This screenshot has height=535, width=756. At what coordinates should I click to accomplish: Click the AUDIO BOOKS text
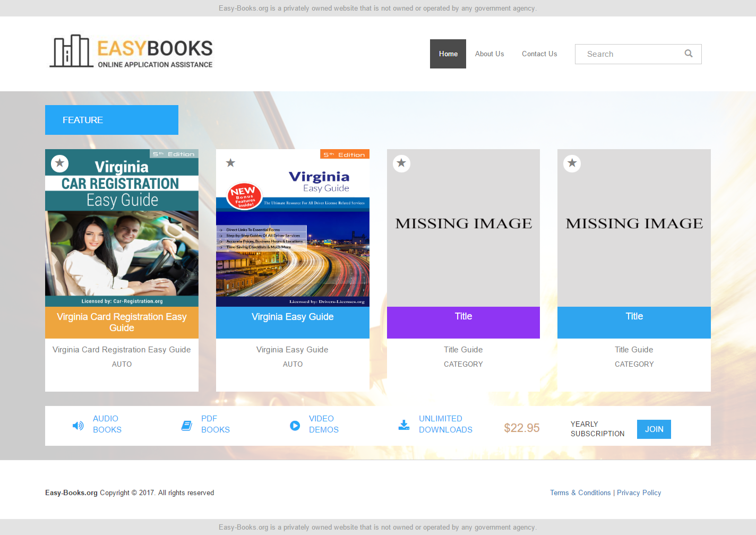[x=107, y=424]
